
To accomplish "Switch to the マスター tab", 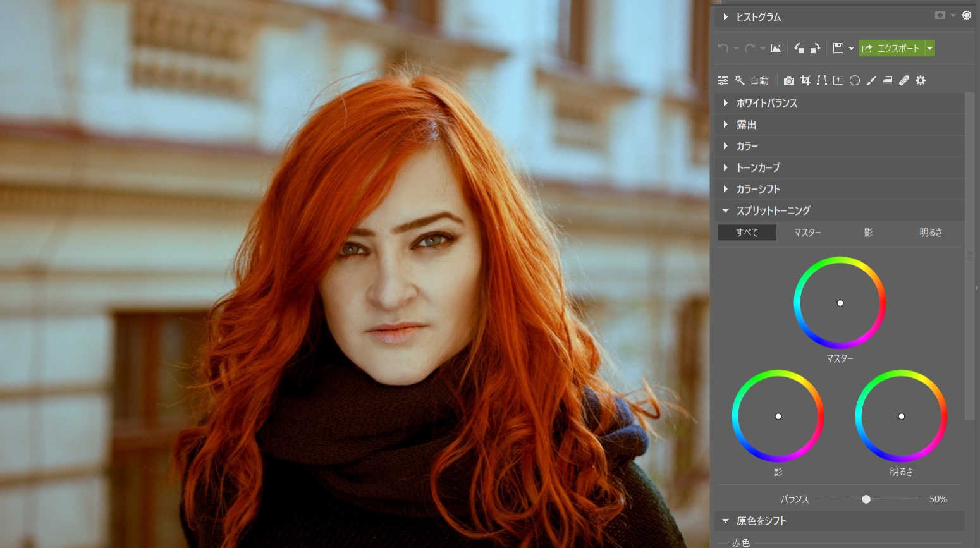I will coord(807,233).
